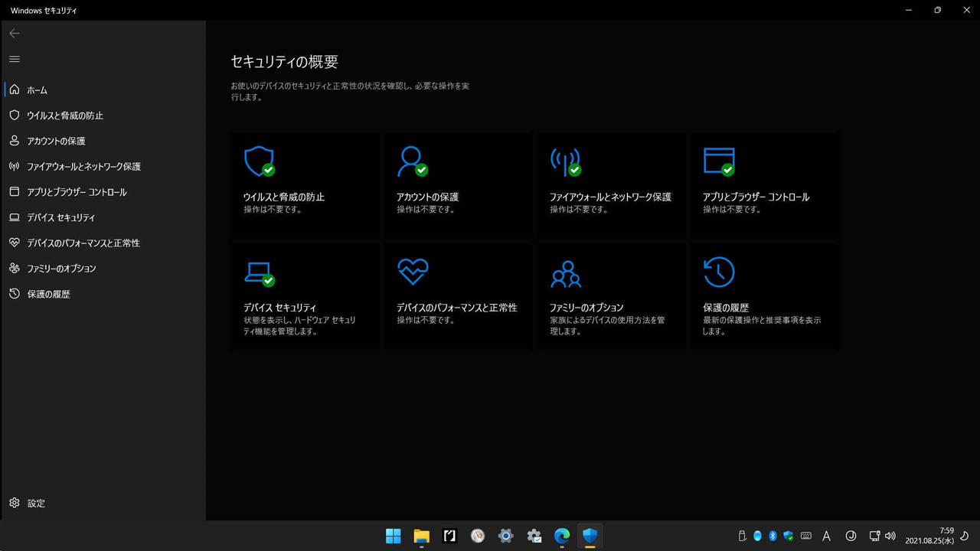
Task: Open デバイス セキュリティ in the sidebar
Action: point(103,217)
